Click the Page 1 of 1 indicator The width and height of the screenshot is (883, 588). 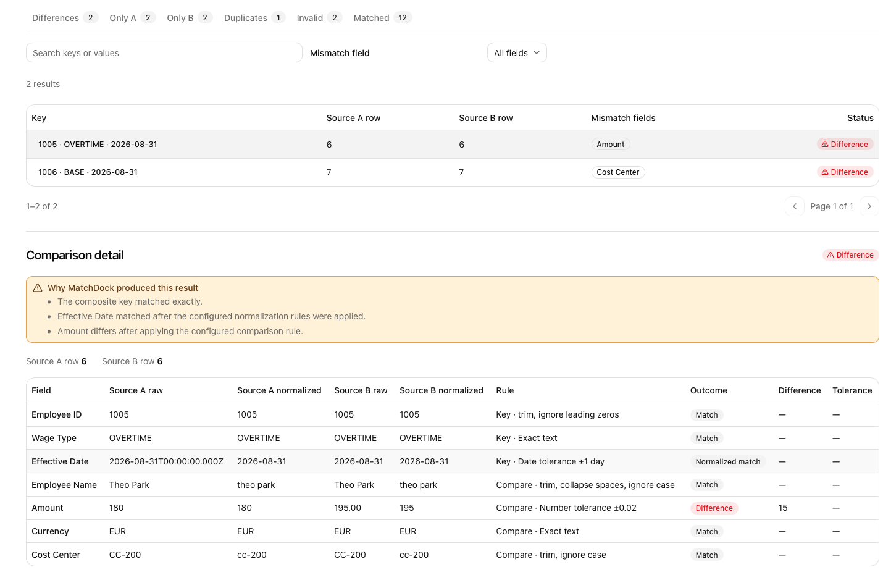832,206
